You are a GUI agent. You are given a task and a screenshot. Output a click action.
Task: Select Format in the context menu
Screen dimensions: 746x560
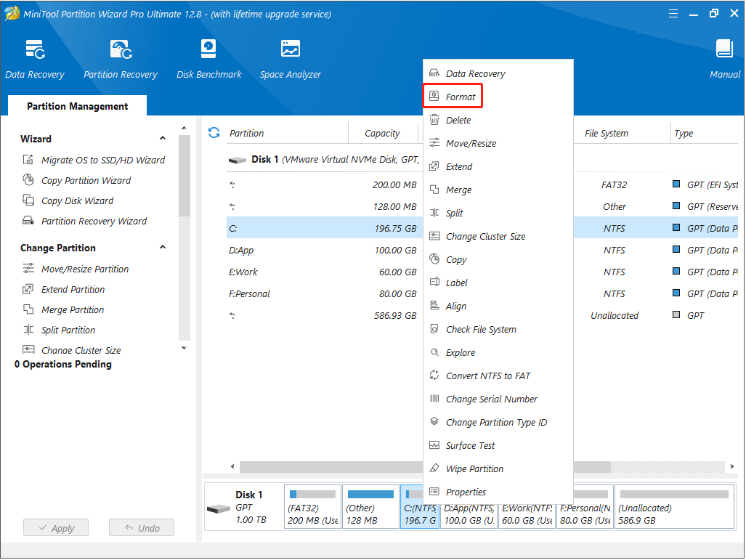pyautogui.click(x=453, y=97)
